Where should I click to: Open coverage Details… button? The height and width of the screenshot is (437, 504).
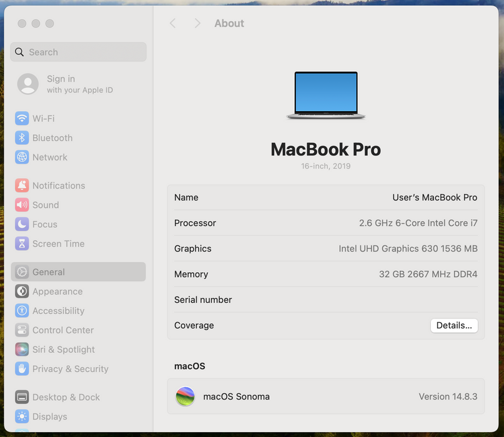click(x=454, y=325)
